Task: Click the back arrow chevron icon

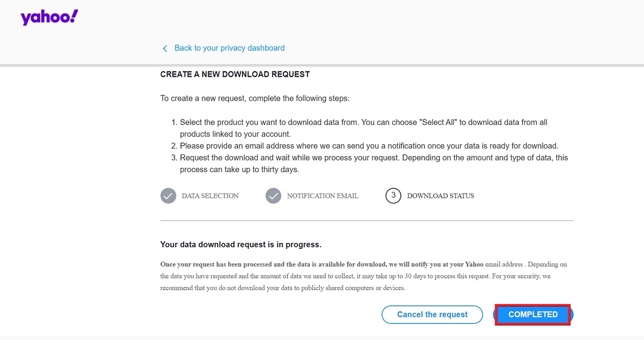Action: 165,48
